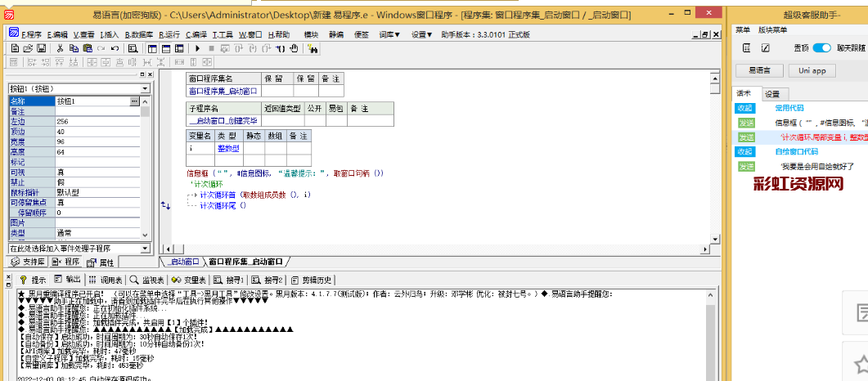Click the 整数型 type link in variable table
The width and height of the screenshot is (868, 381).
pyautogui.click(x=227, y=148)
